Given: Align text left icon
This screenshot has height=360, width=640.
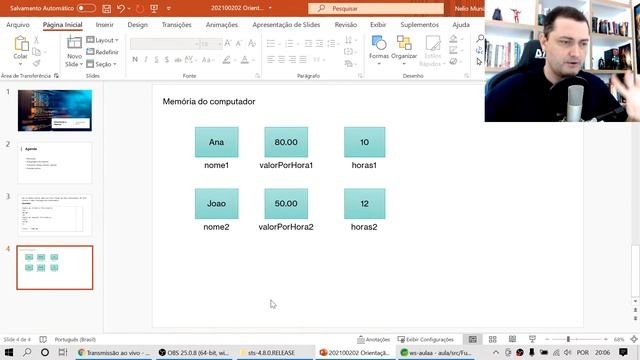Looking at the screenshot, I should (x=270, y=60).
